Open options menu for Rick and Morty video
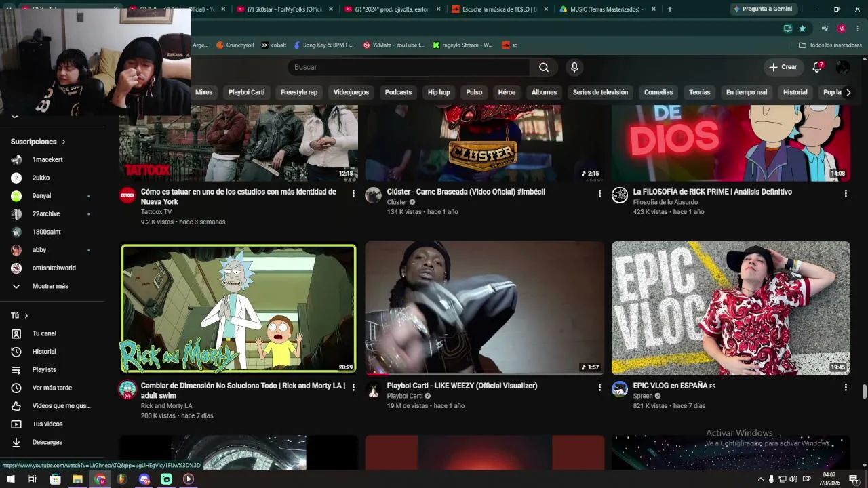Image resolution: width=868 pixels, height=488 pixels. pyautogui.click(x=353, y=387)
